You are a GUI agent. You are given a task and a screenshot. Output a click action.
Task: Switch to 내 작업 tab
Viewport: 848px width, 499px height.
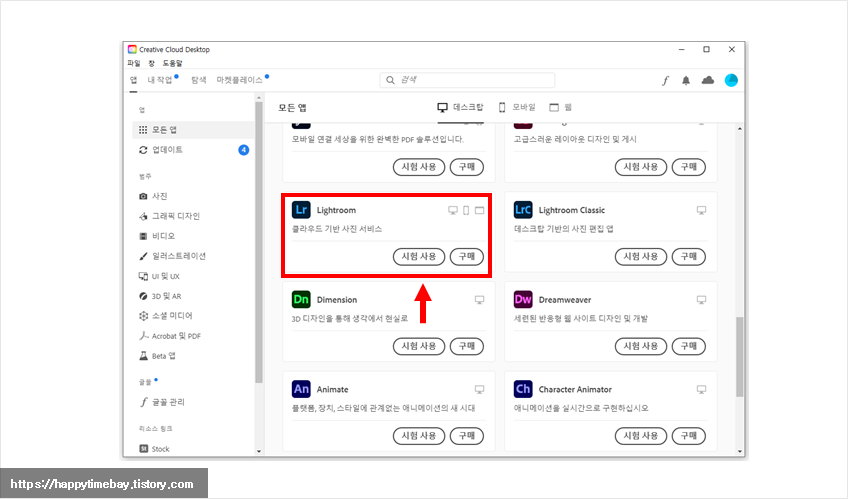pos(160,80)
